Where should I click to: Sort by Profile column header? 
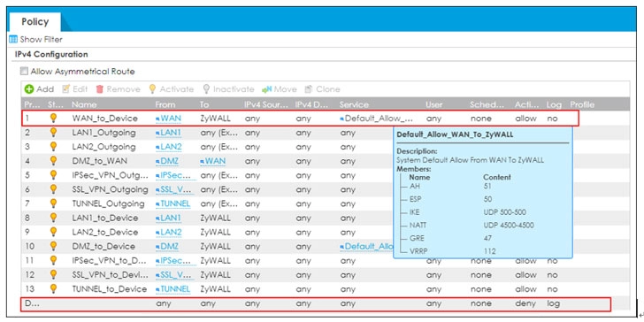582,104
